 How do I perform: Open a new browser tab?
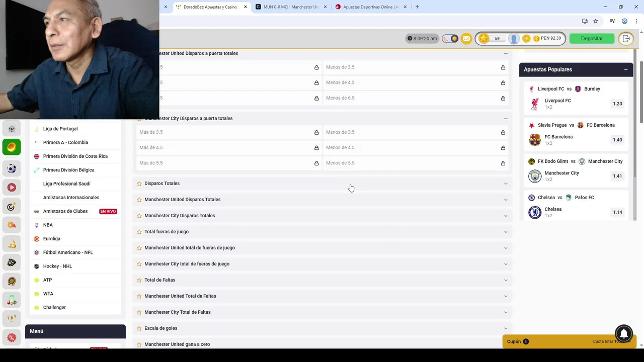pos(417,7)
